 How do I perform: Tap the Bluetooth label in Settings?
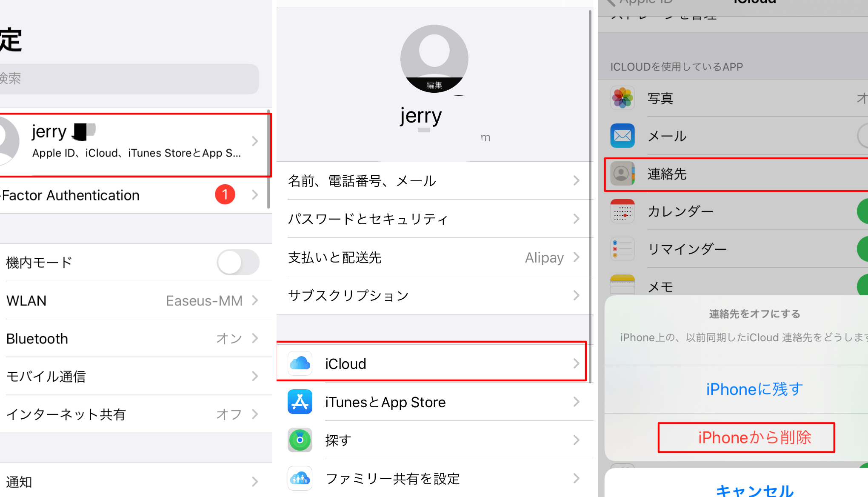(x=37, y=339)
